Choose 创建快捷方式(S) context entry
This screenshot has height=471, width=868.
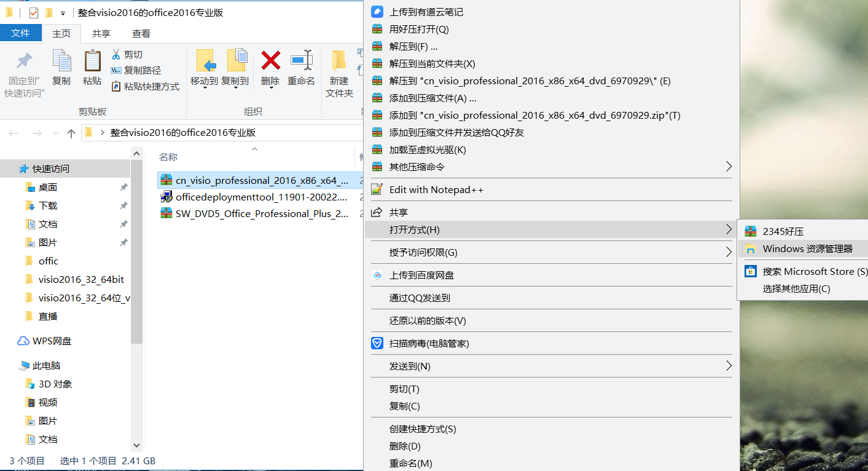pos(551,429)
